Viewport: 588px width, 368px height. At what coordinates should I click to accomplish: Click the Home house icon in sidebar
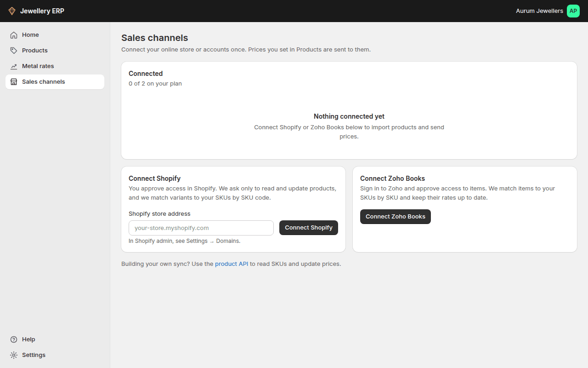click(x=14, y=35)
